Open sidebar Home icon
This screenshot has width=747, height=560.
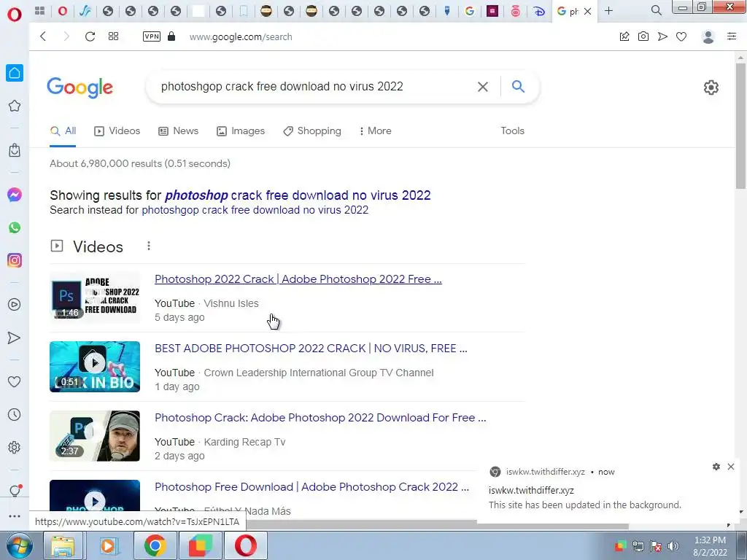click(15, 73)
